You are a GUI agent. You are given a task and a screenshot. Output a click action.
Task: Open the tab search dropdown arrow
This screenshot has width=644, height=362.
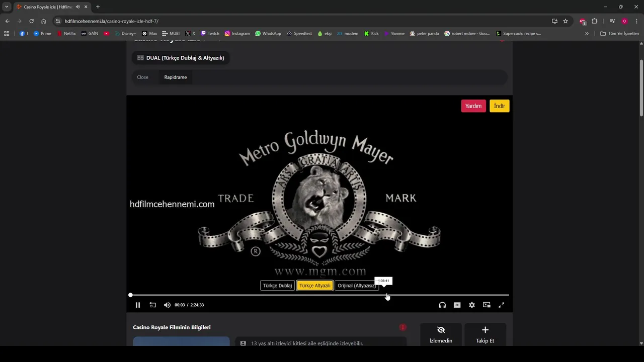[7, 7]
